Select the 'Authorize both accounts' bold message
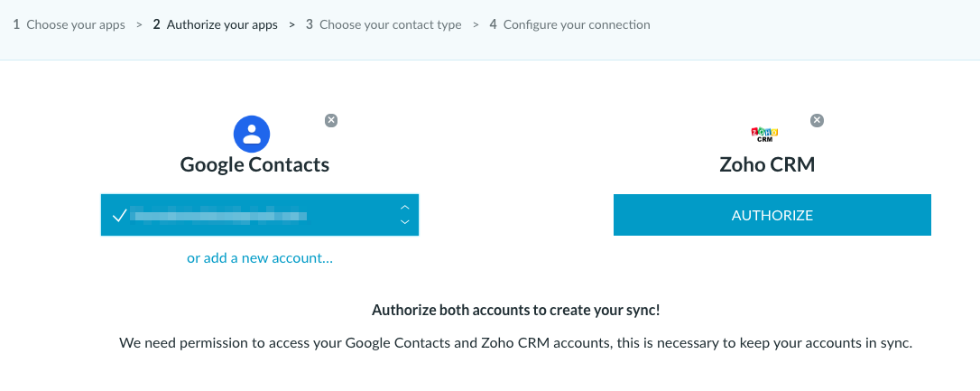This screenshot has height=391, width=980. (515, 311)
